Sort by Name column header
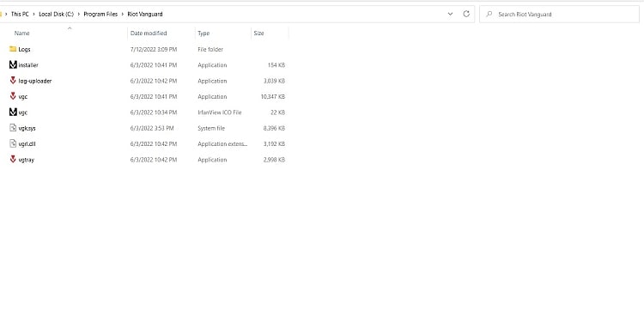 click(x=22, y=33)
